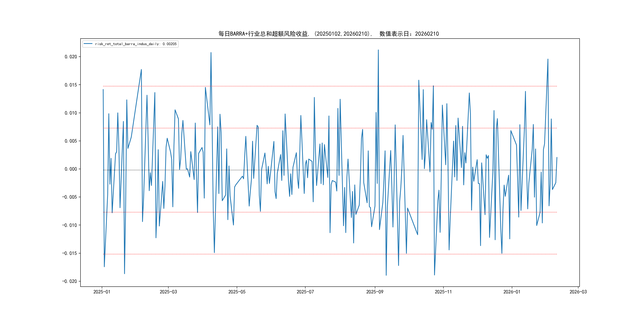Click the 0.010 y-axis tick label
The image size is (644, 322).
[71, 113]
